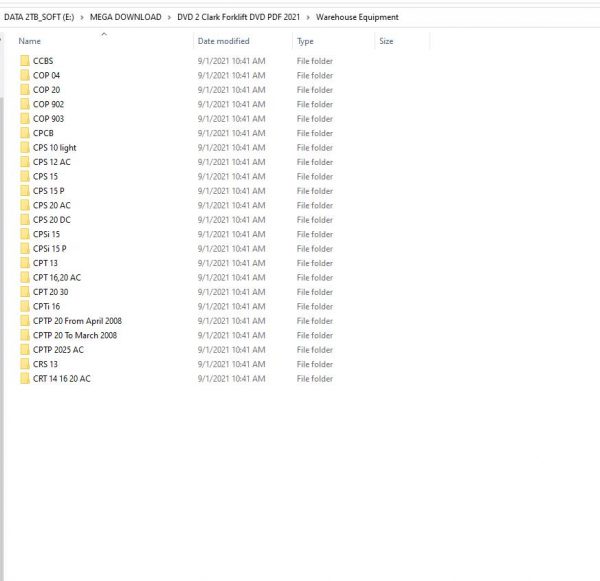Expand chevron before Warehouse Equipment breadcrumb
Viewport: 600px width, 581px height.
point(308,18)
